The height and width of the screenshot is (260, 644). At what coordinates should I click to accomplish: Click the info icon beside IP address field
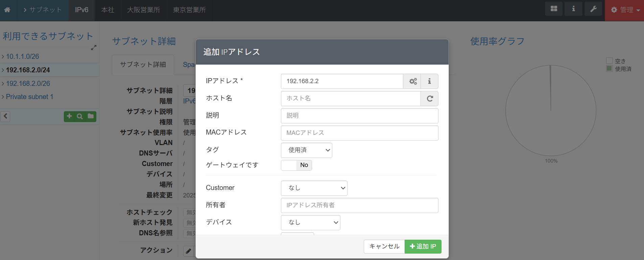(429, 81)
